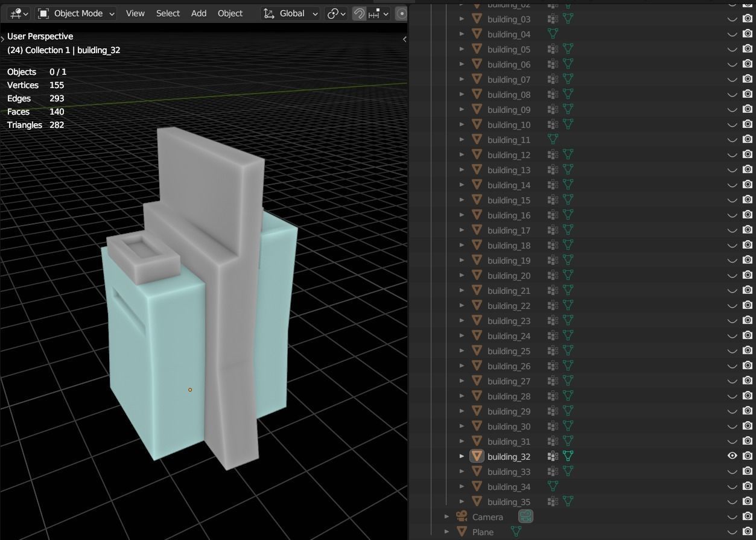756x540 pixels.
Task: Toggle proportional editing button
Action: click(401, 13)
